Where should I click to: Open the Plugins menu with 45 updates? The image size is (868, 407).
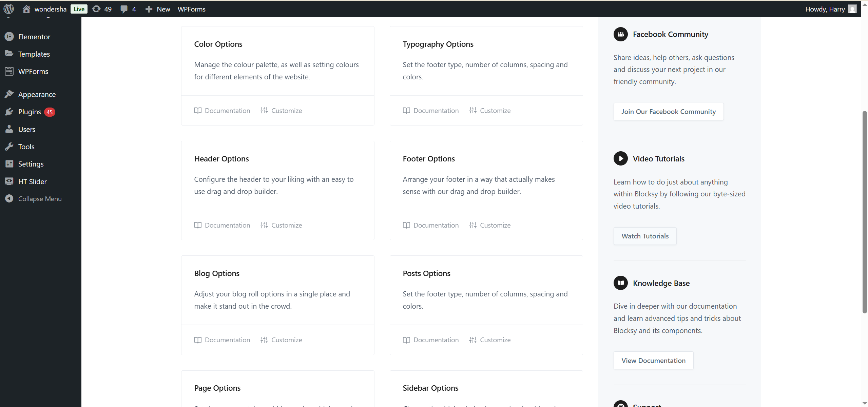point(30,112)
